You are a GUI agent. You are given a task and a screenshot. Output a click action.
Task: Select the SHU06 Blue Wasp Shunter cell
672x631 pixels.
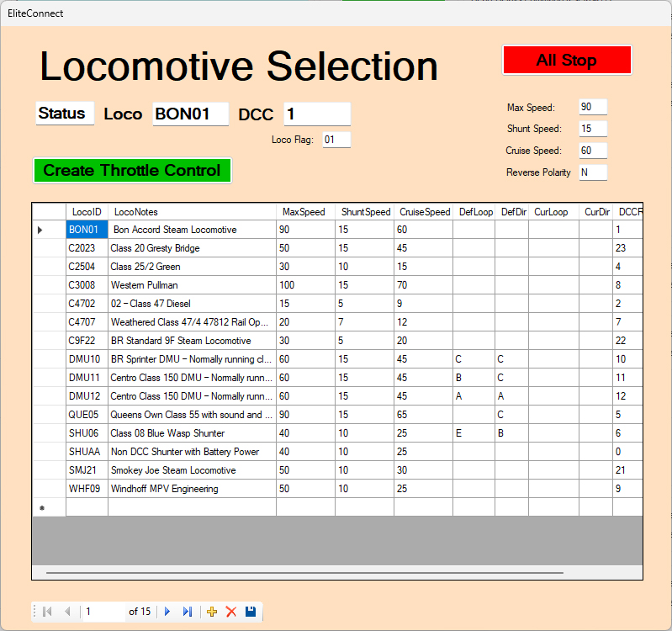click(192, 433)
